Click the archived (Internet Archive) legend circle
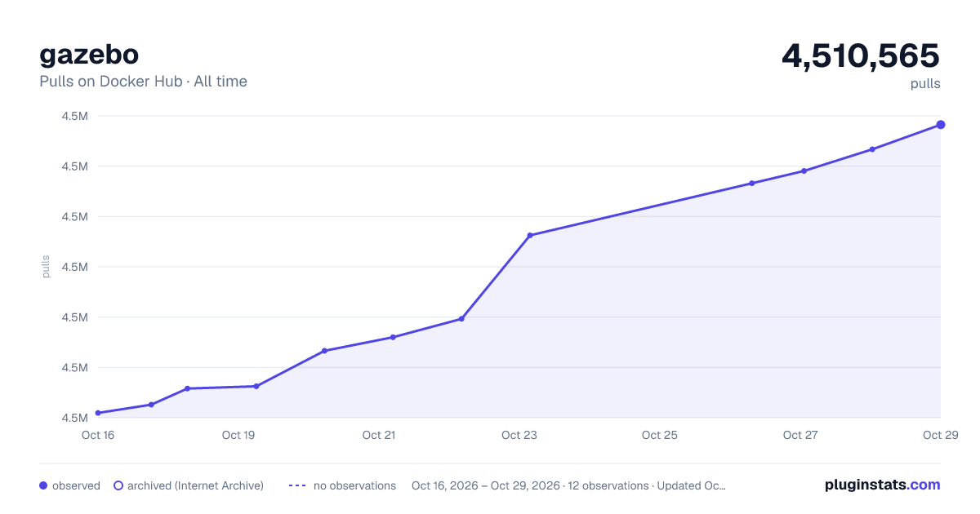Screen dimensions: 980x514 (x=118, y=485)
